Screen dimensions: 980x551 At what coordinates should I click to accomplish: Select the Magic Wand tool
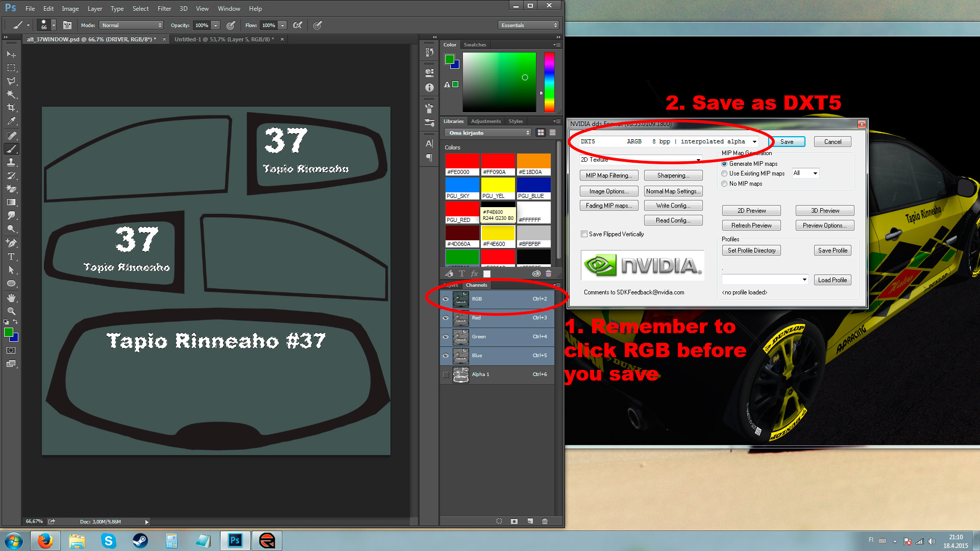click(x=11, y=94)
